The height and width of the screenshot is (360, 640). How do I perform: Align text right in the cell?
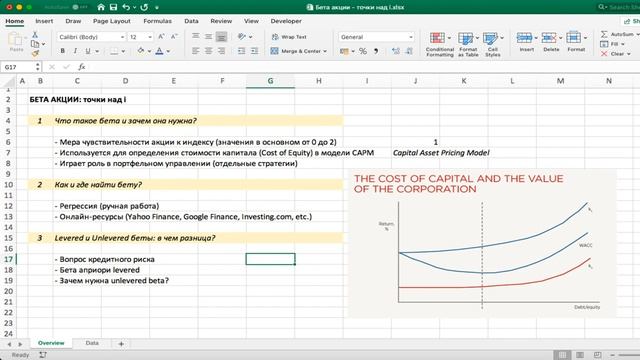click(221, 51)
